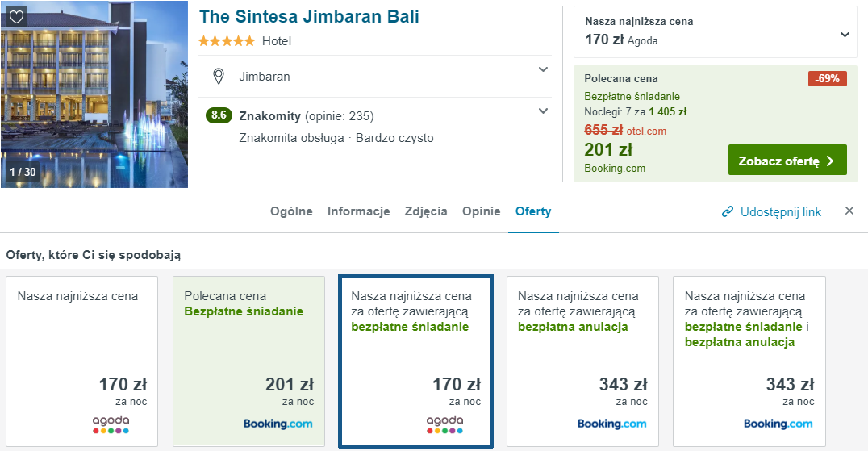Click the five-star hotel rating
Image resolution: width=868 pixels, height=451 pixels.
(x=227, y=41)
